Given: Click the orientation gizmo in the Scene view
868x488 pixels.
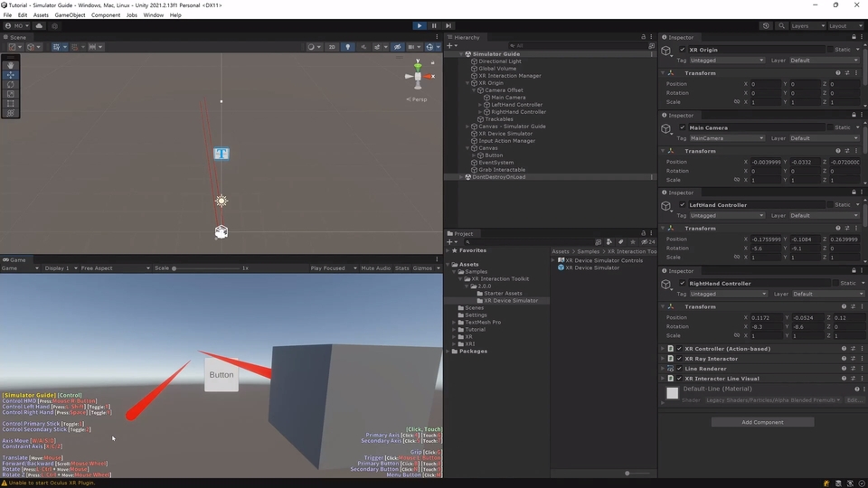Looking at the screenshot, I should tap(418, 76).
